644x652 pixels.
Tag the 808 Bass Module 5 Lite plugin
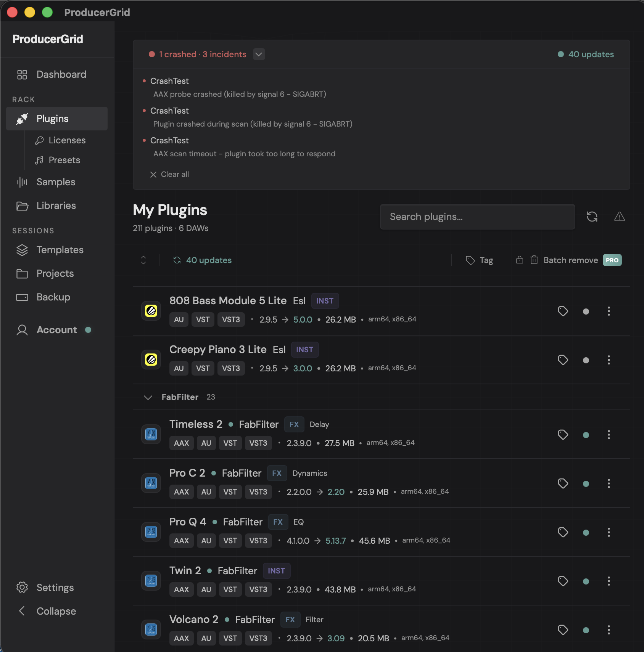tap(563, 311)
